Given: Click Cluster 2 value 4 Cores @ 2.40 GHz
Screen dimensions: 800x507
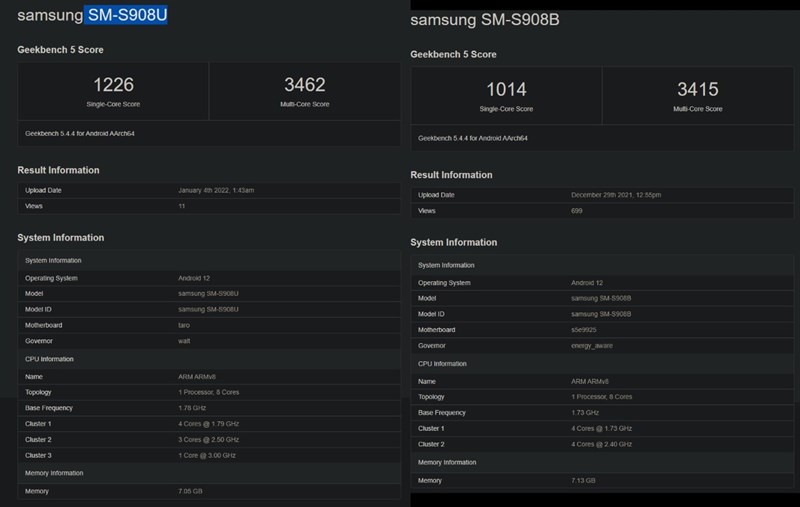Looking at the screenshot, I should 601,444.
